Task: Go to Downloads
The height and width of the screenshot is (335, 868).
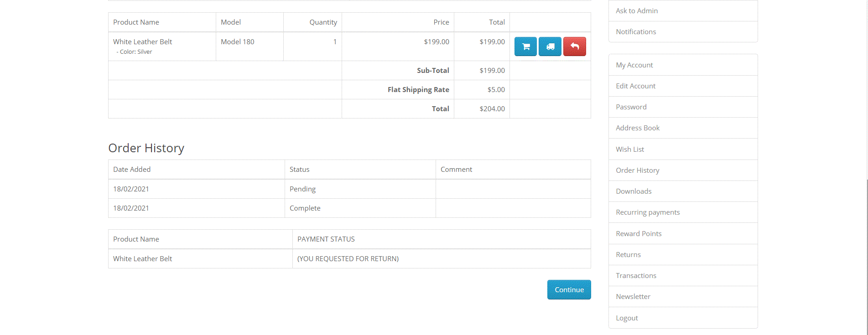Action: 634,191
